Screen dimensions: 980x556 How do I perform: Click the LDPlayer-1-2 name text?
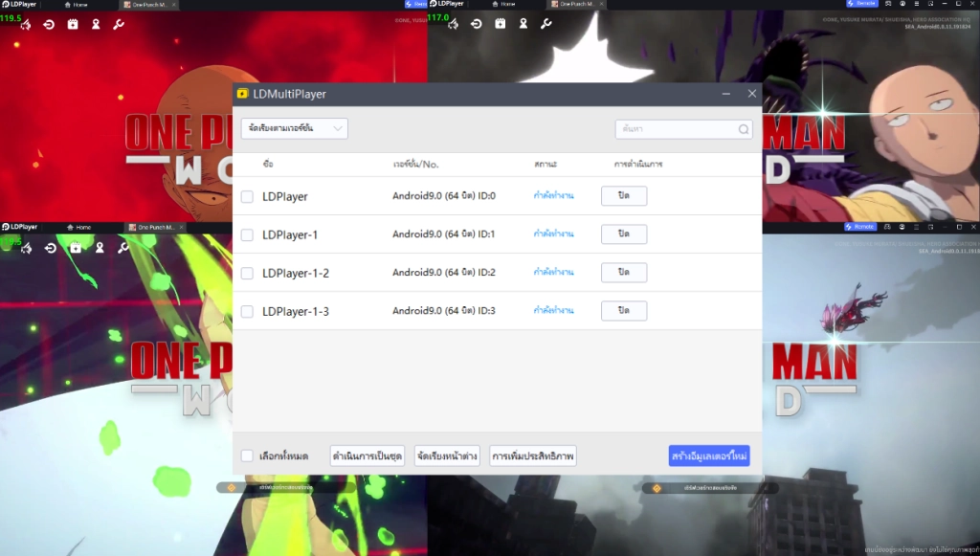coord(296,273)
